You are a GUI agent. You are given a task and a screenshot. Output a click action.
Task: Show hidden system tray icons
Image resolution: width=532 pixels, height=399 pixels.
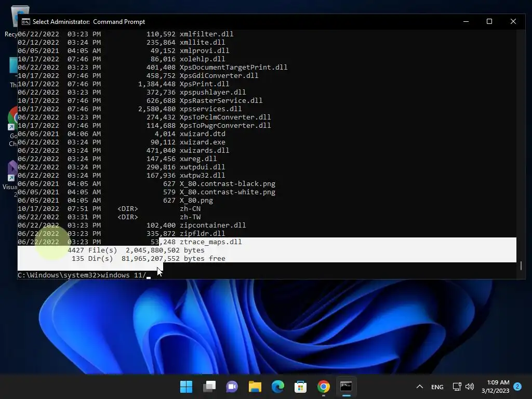tap(420, 387)
